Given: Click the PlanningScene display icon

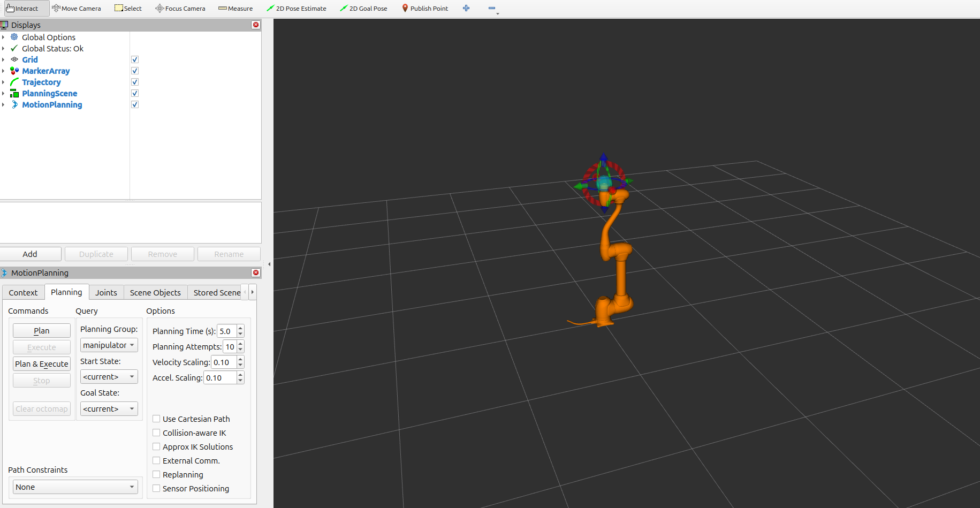Looking at the screenshot, I should [x=14, y=93].
